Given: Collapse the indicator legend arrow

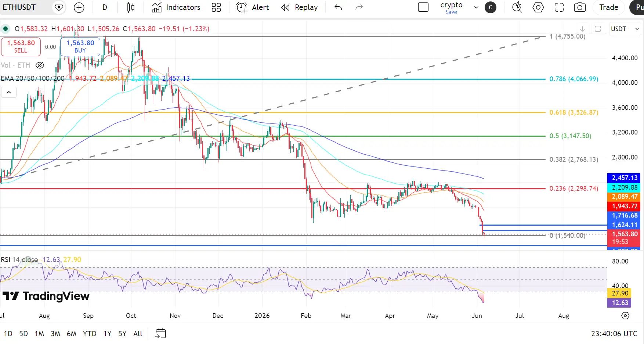Looking at the screenshot, I should pyautogui.click(x=9, y=93).
